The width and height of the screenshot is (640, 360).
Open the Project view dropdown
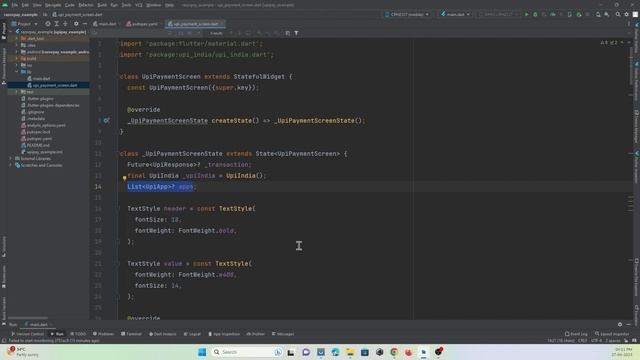click(x=24, y=24)
